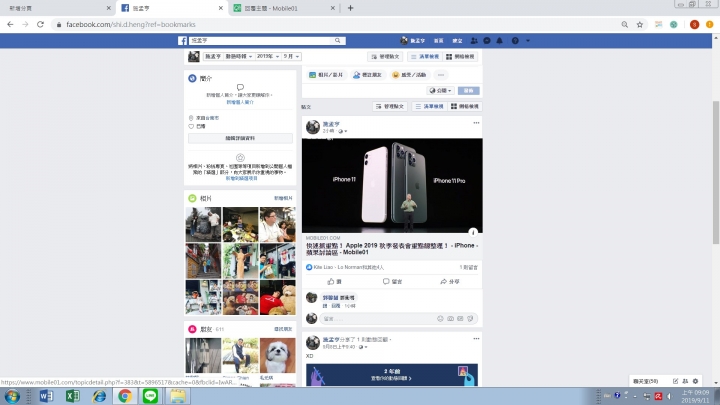Click the zoom magnifier icon in address bar
Screen dimensions: 720x405
[624, 24]
